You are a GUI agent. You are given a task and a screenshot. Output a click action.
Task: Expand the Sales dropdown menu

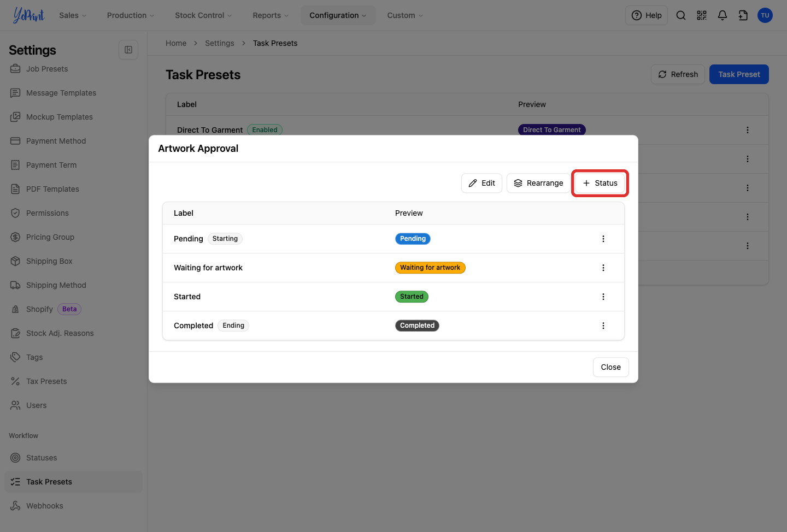pyautogui.click(x=73, y=15)
